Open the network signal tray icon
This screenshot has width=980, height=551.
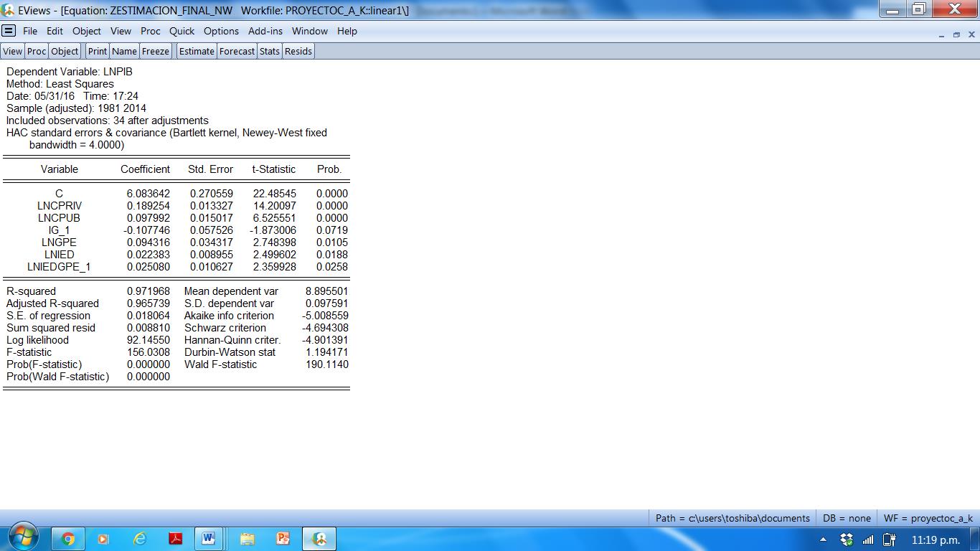pos(868,540)
